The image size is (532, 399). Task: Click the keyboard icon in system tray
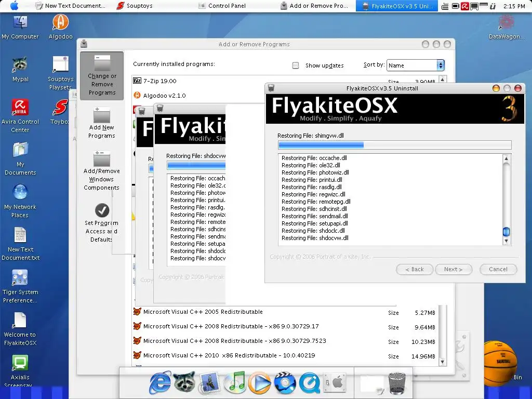click(445, 6)
